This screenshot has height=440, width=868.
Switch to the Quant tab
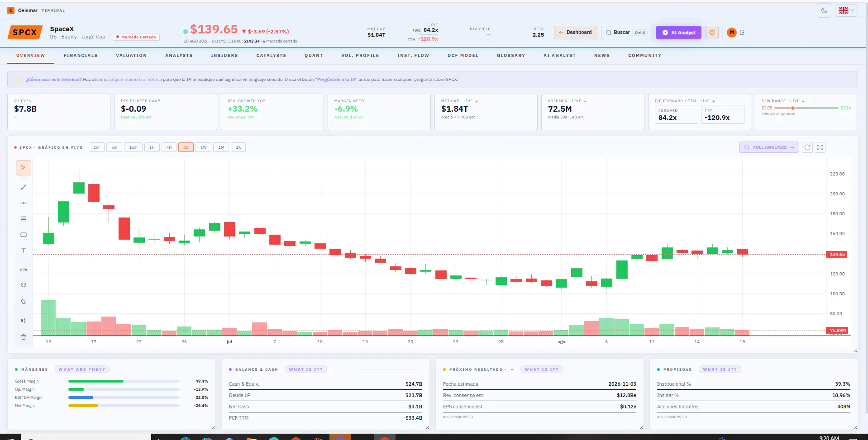314,56
